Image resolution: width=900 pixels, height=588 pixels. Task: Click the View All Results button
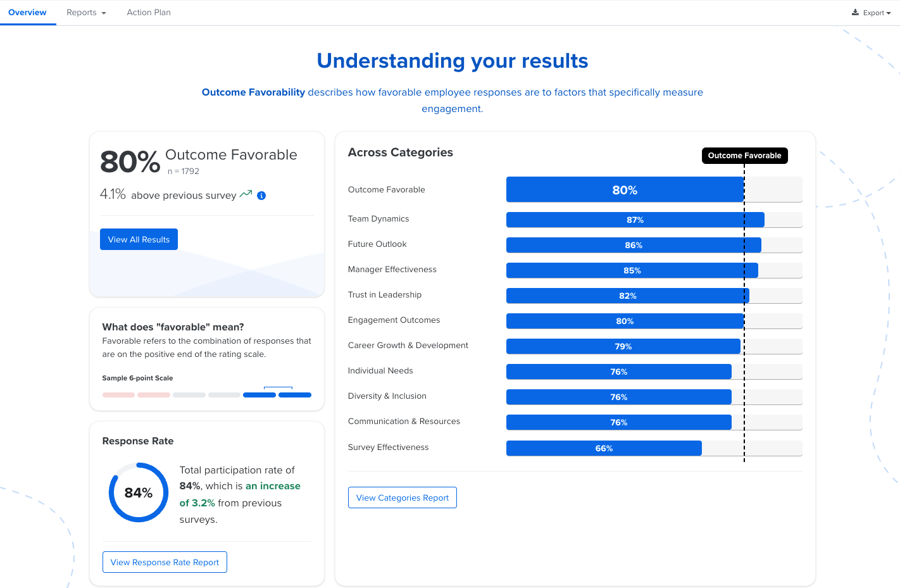pos(139,239)
